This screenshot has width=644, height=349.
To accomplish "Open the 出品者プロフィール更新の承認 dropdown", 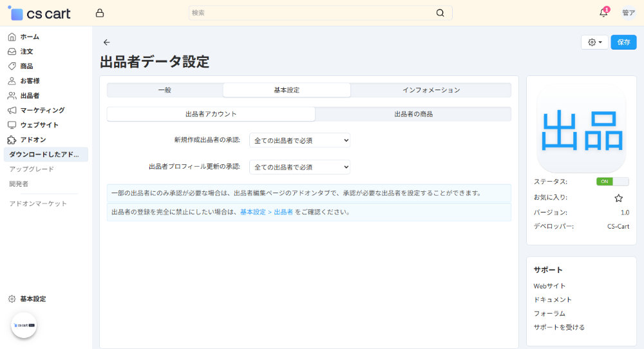I will [x=300, y=167].
